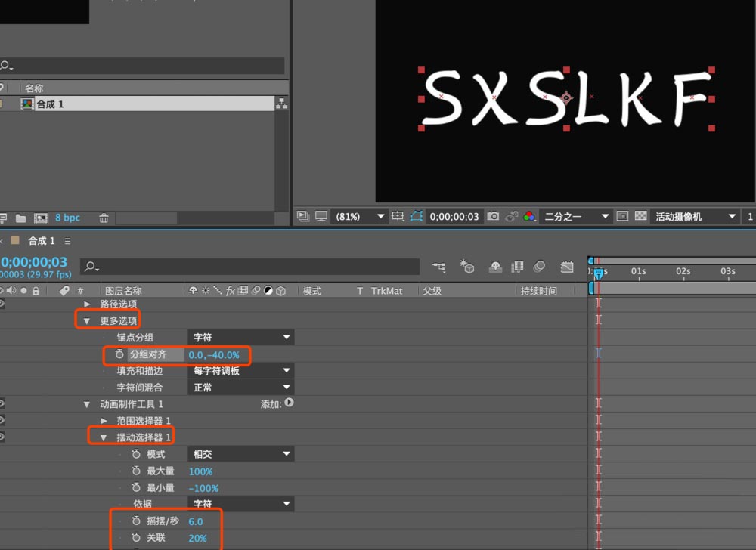Delete the selected project item with the trash icon

click(x=104, y=218)
